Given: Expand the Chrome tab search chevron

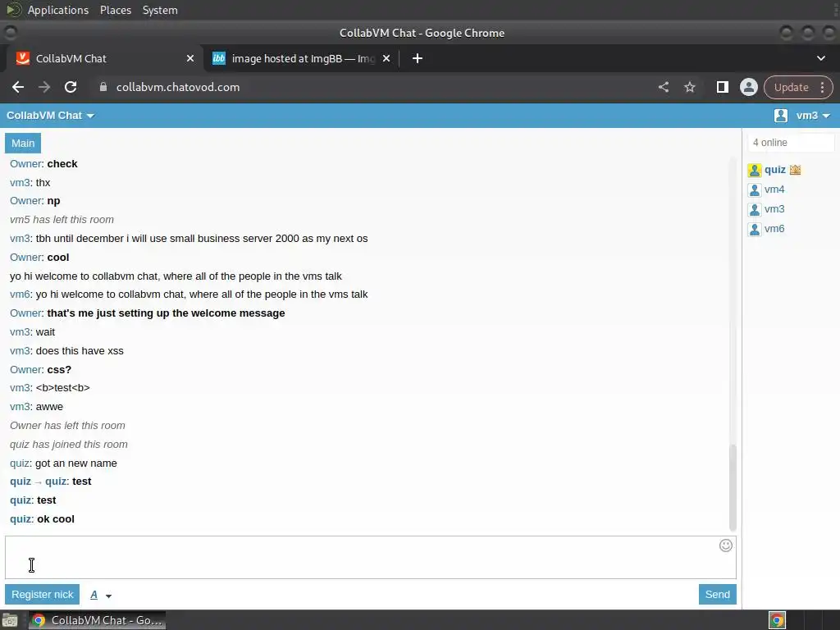Looking at the screenshot, I should [820, 58].
